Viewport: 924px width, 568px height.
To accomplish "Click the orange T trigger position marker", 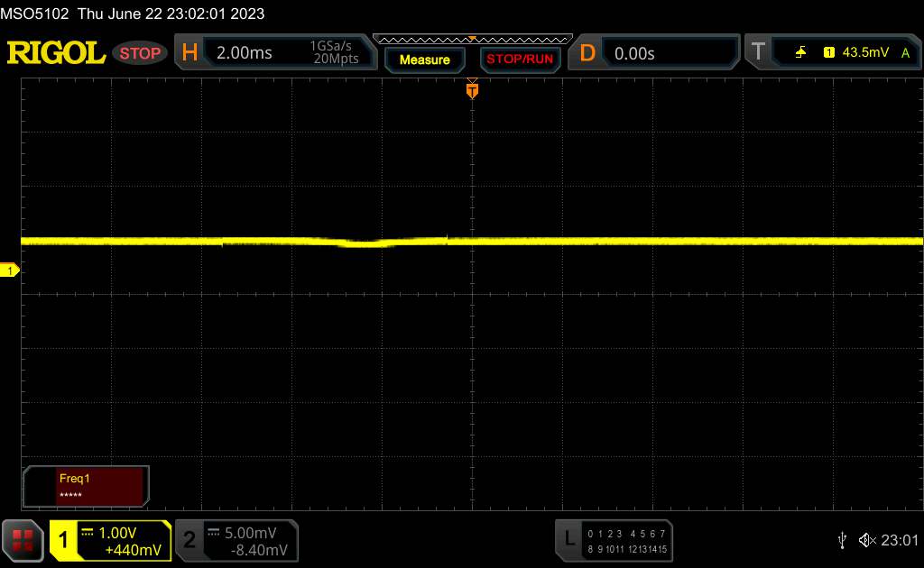I will pyautogui.click(x=472, y=90).
